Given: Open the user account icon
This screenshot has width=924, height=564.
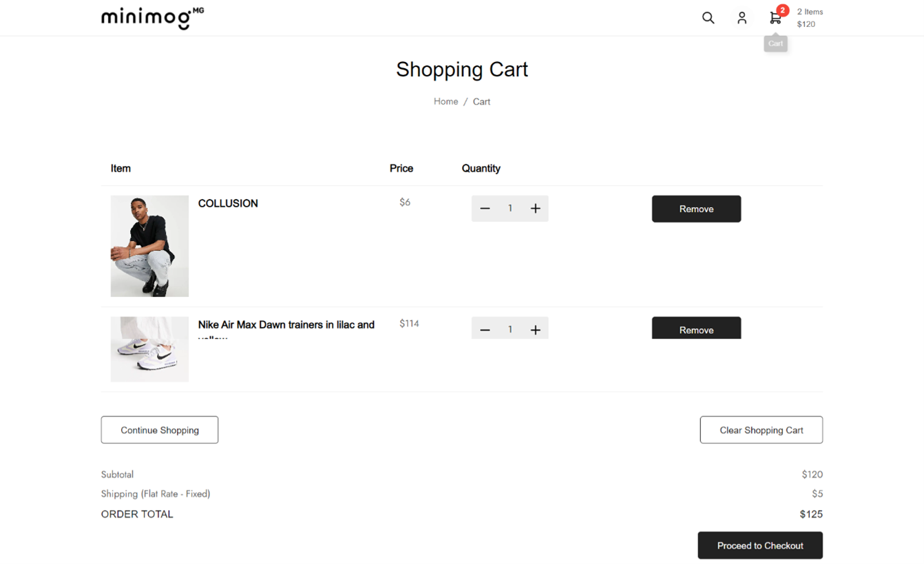Looking at the screenshot, I should tap(742, 18).
